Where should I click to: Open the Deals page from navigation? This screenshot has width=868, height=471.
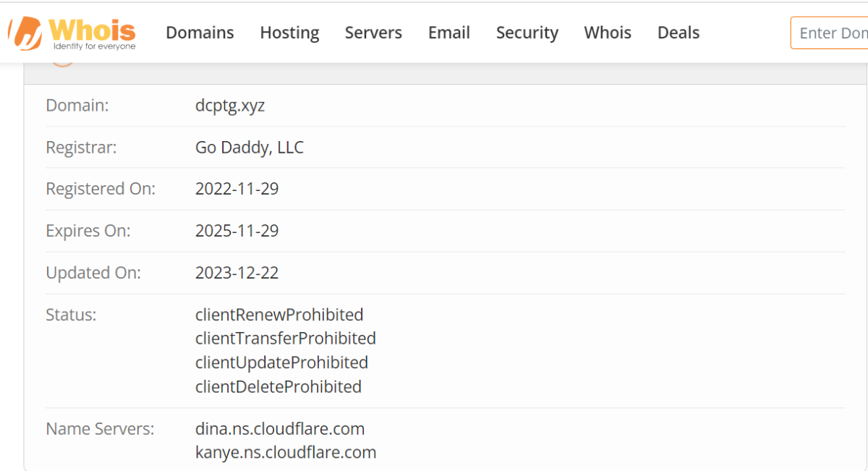[x=678, y=33]
